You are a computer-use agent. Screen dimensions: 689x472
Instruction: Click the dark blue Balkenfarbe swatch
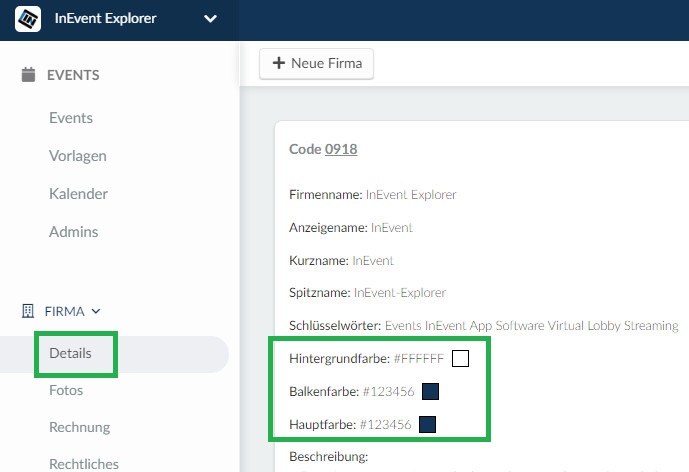[430, 392]
